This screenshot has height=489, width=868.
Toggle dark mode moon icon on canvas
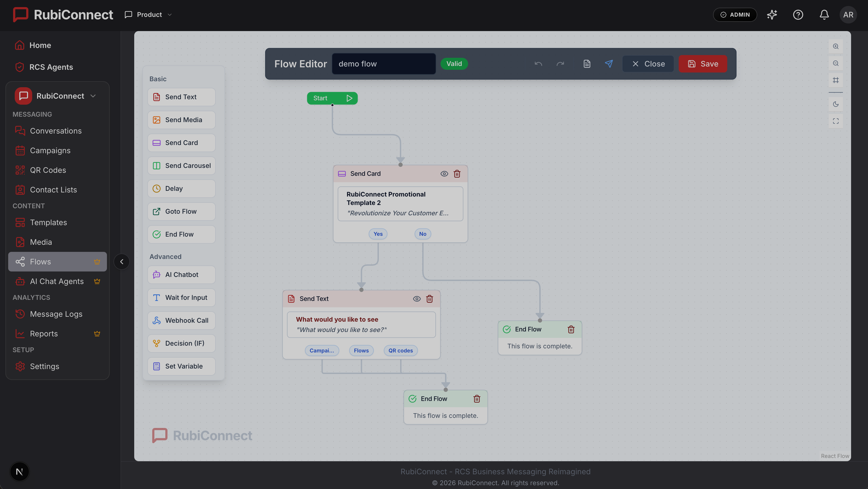tap(836, 104)
